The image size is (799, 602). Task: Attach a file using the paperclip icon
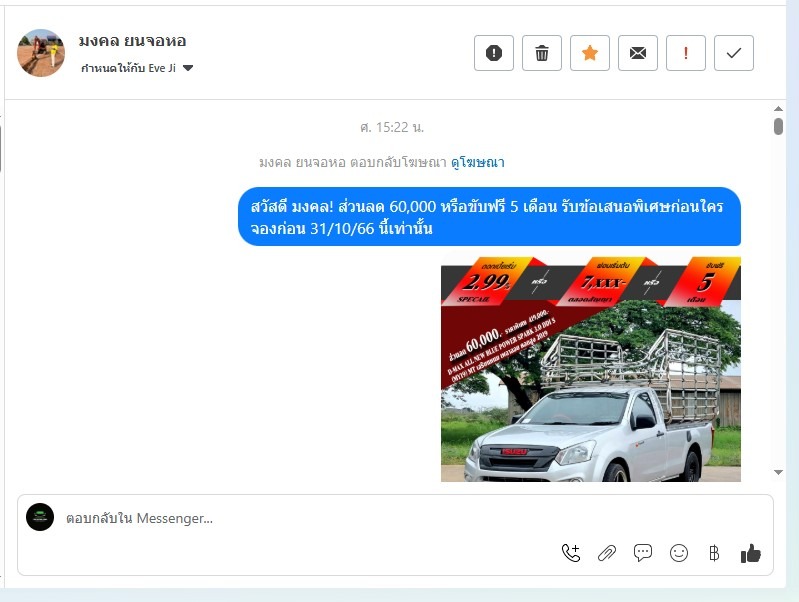coord(607,553)
